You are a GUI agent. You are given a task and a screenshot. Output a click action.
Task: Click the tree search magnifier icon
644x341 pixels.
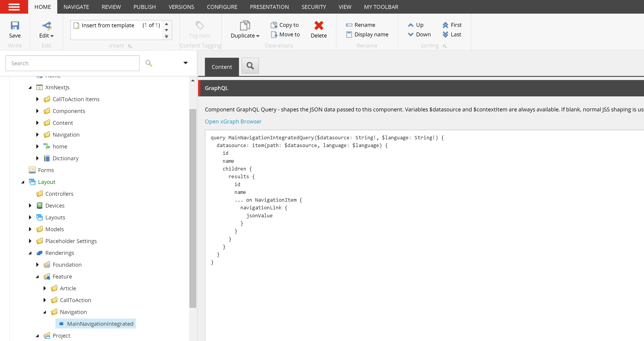pos(149,63)
